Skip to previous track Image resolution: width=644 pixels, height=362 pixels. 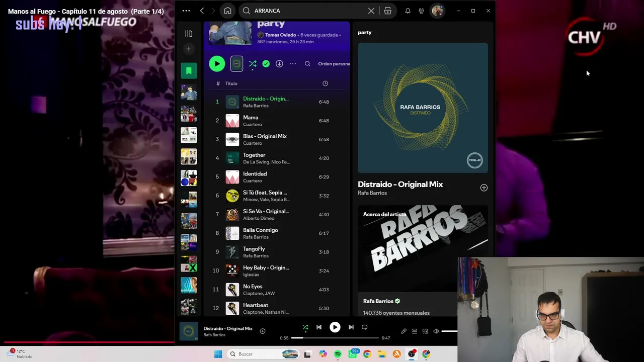[x=319, y=327]
